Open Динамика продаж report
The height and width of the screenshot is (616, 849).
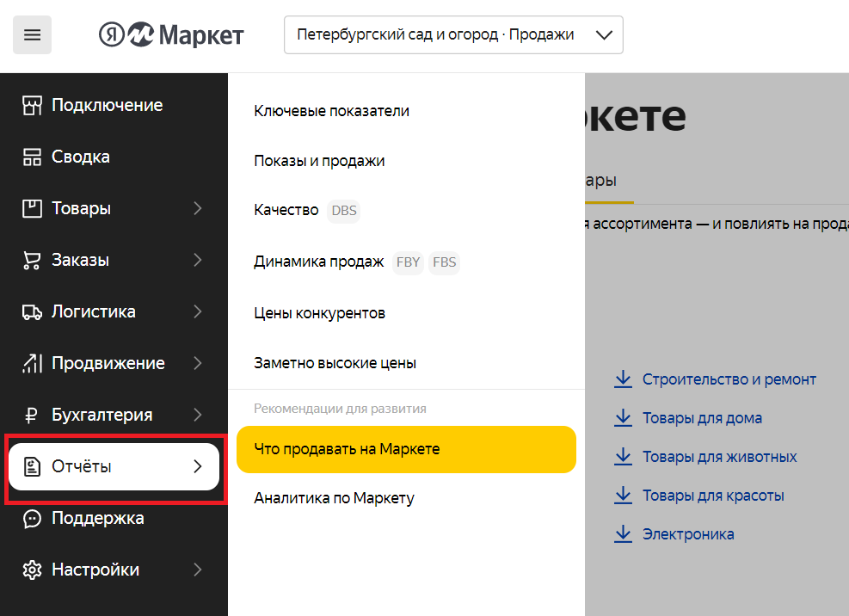click(x=318, y=262)
